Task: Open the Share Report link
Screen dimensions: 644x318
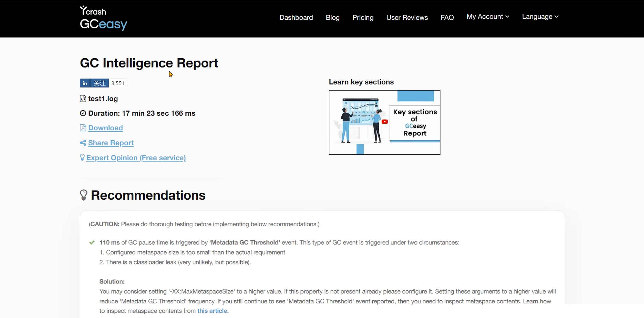Action: click(111, 143)
